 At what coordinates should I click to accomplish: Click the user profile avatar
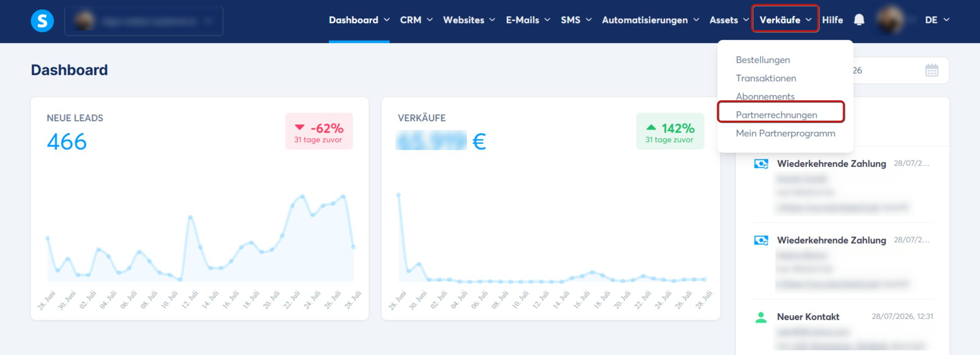click(890, 20)
